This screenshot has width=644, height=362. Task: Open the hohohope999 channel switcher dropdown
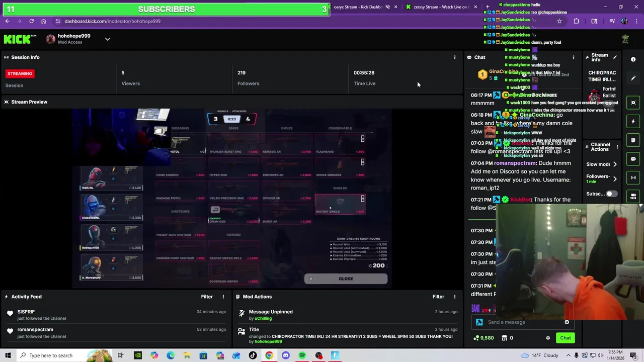point(107,39)
